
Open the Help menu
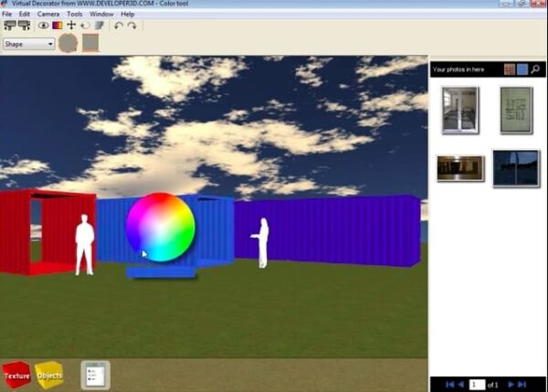(128, 15)
